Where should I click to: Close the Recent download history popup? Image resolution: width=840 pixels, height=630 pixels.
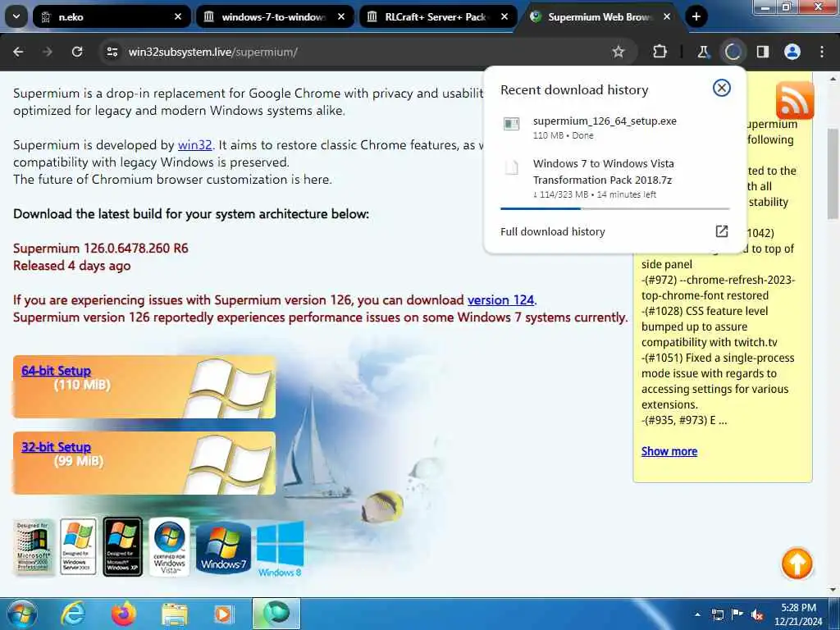[722, 88]
